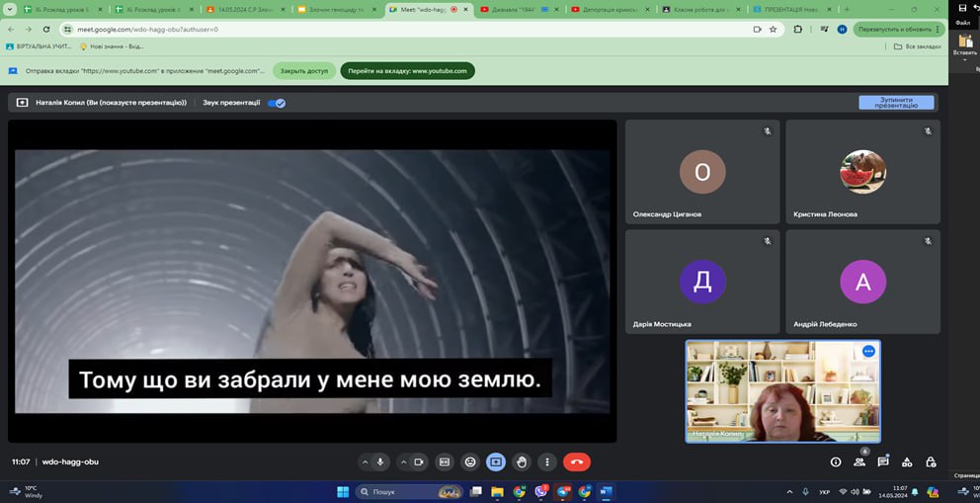The image size is (980, 503).
Task: Open more options three-dot menu
Action: pos(547,461)
